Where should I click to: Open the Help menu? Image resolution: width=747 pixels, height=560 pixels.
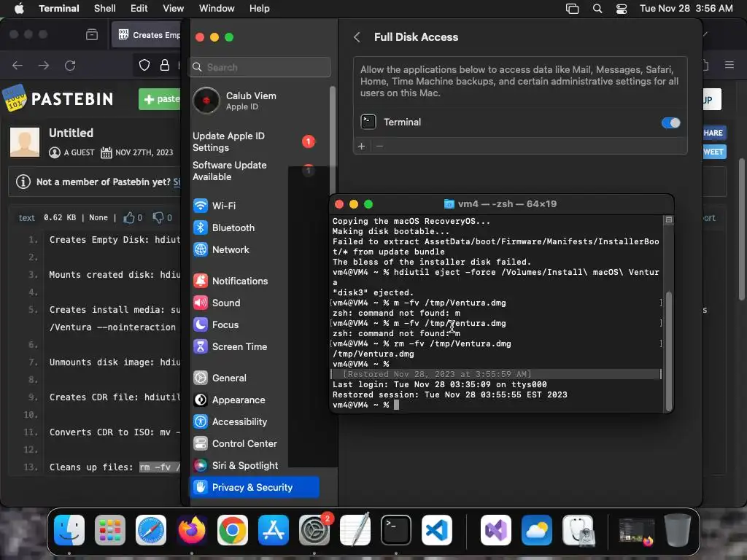[x=259, y=8]
